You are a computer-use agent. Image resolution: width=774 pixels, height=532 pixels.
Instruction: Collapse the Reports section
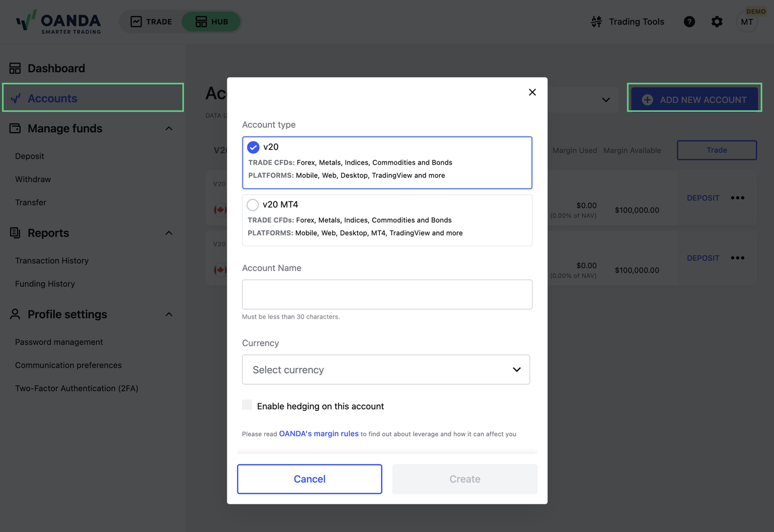pos(169,233)
